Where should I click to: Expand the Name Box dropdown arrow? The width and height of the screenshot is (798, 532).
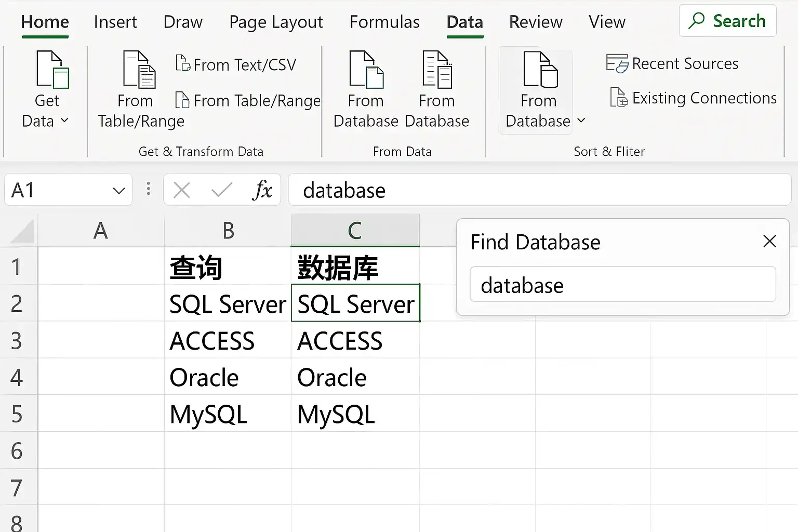[119, 191]
